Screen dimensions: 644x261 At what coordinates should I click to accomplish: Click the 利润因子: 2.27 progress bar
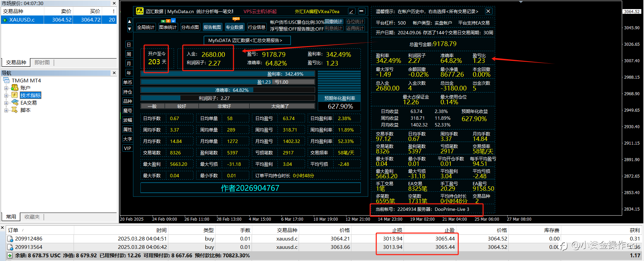point(227,98)
